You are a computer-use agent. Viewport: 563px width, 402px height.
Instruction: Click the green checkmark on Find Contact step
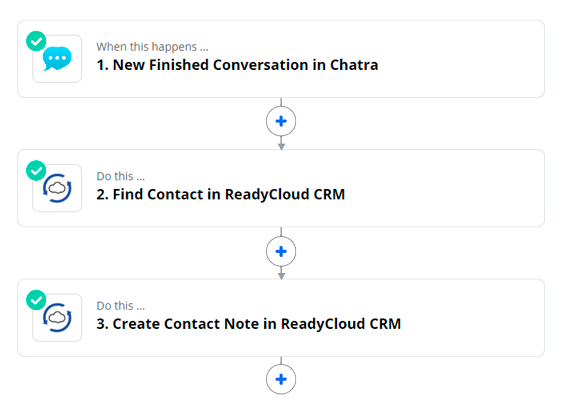point(36,170)
